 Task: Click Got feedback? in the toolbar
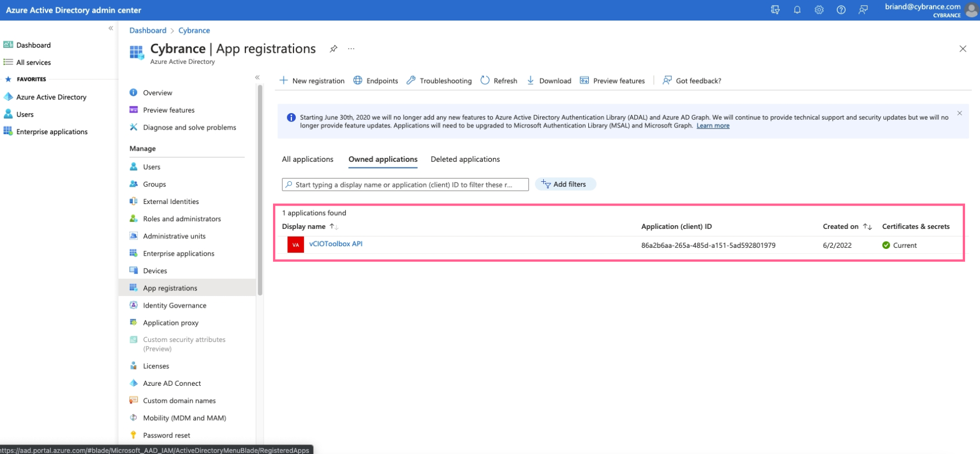click(x=692, y=81)
